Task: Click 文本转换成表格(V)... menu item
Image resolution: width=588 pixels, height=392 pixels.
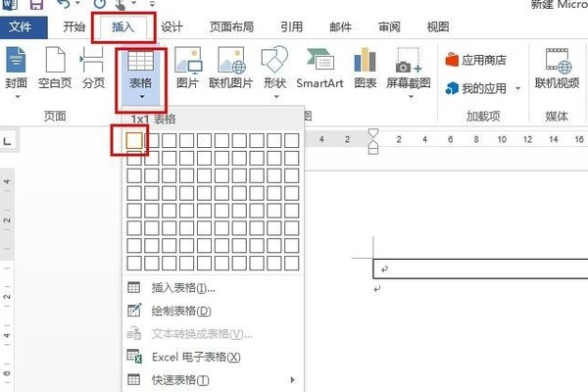Action: (x=213, y=334)
